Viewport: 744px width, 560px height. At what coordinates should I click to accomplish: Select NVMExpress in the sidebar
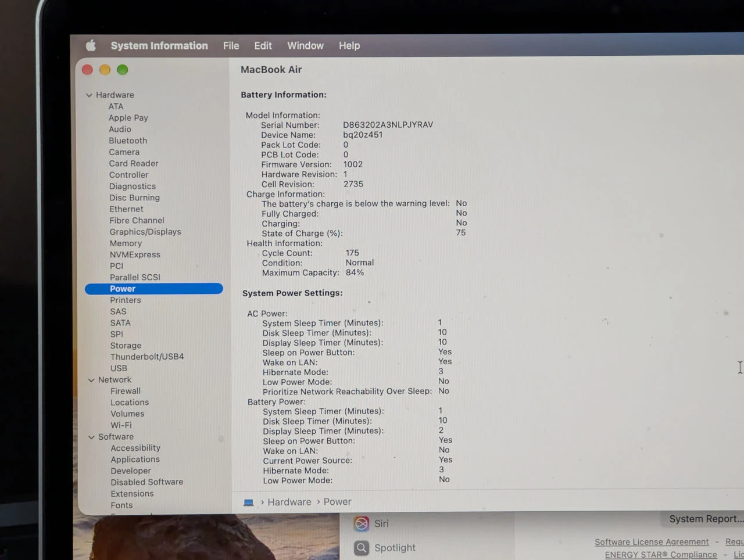(x=135, y=254)
